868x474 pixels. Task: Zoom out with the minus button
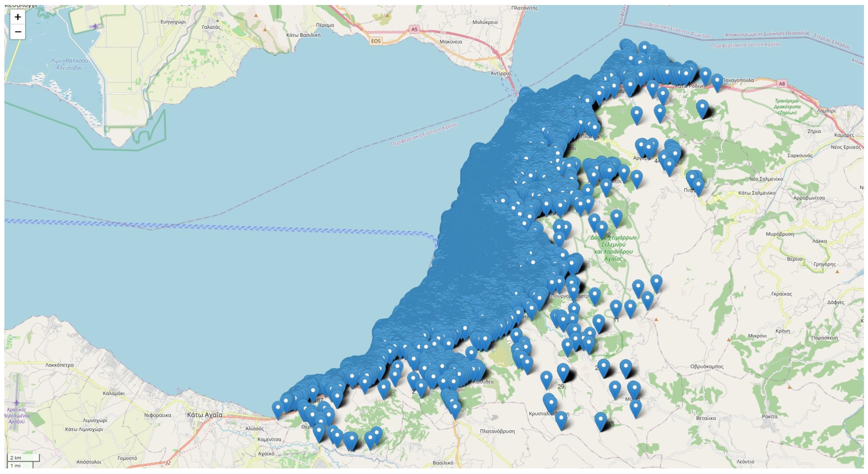point(18,32)
